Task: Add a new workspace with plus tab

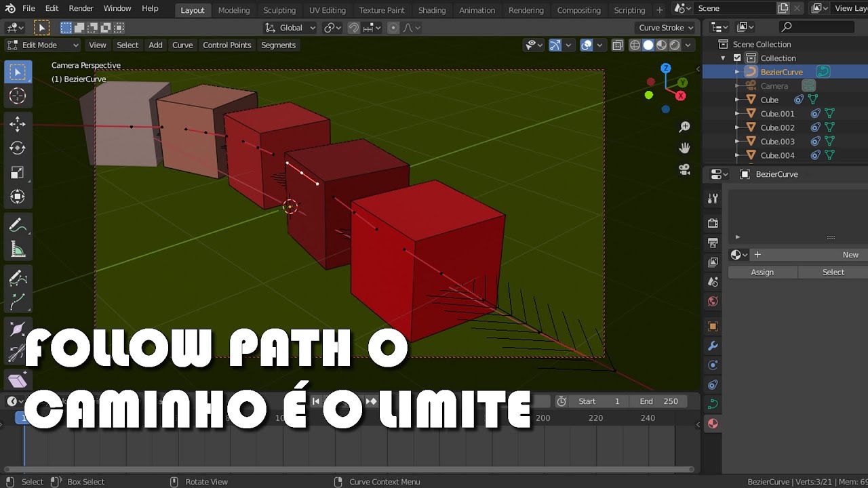Action: tap(660, 10)
